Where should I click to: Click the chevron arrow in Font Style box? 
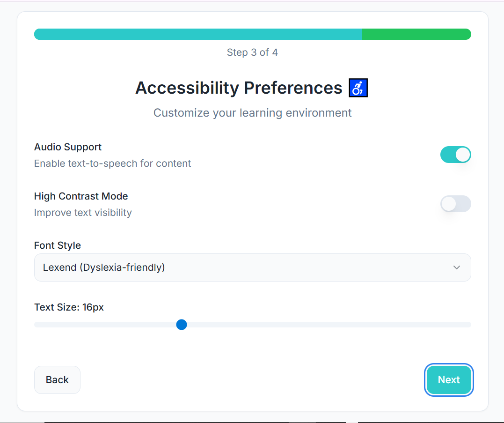(456, 267)
